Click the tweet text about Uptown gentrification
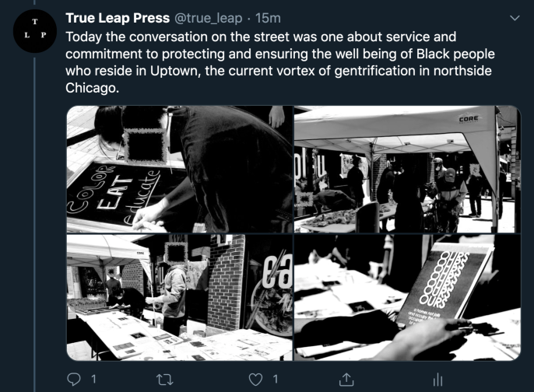The image size is (534, 392). 280,62
